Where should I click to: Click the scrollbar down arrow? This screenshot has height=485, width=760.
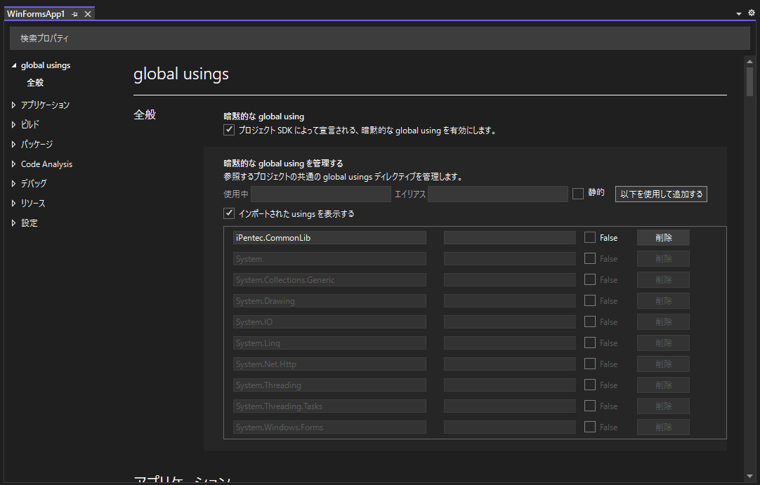pyautogui.click(x=750, y=476)
